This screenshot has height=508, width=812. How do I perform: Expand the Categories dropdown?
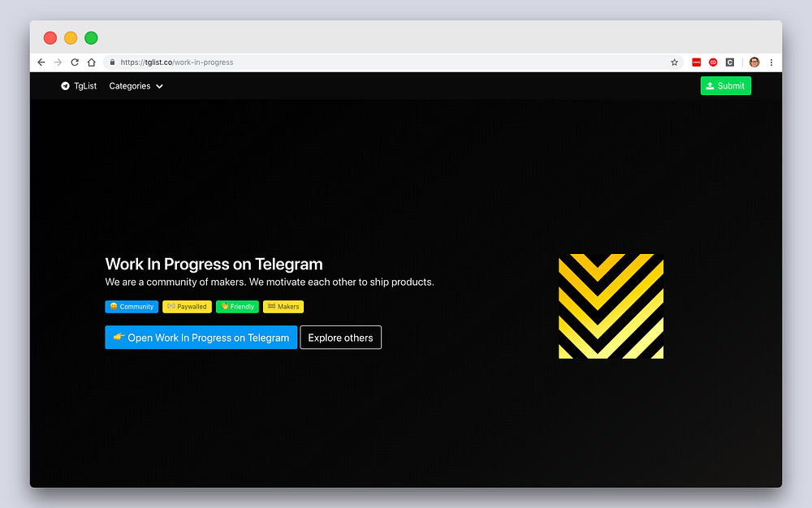pyautogui.click(x=136, y=86)
